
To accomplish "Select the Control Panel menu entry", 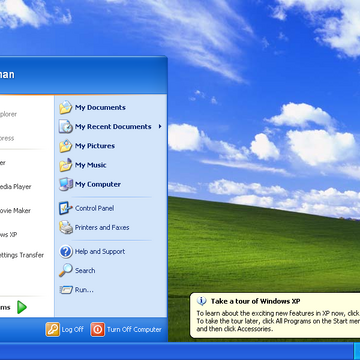I will pyautogui.click(x=110, y=208).
